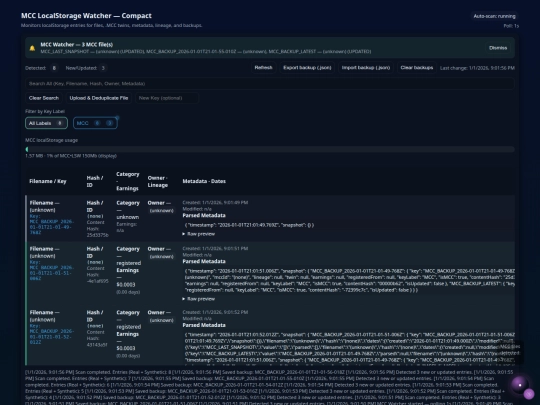Export backup as json

tap(307, 68)
